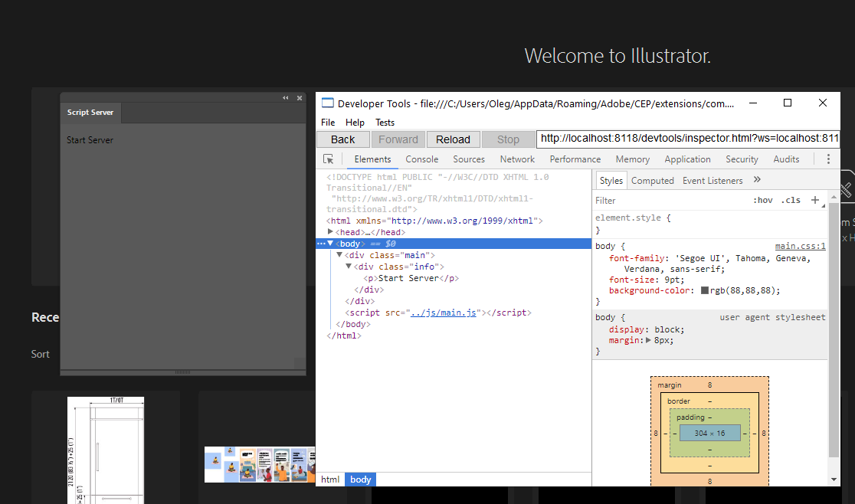Viewport: 855px width, 504px height.
Task: Select the Computed sidebar tab
Action: click(653, 180)
